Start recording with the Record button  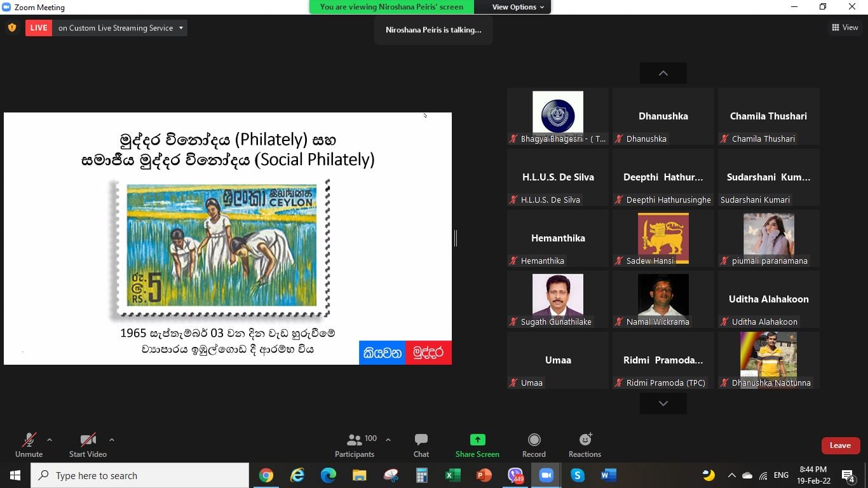534,445
